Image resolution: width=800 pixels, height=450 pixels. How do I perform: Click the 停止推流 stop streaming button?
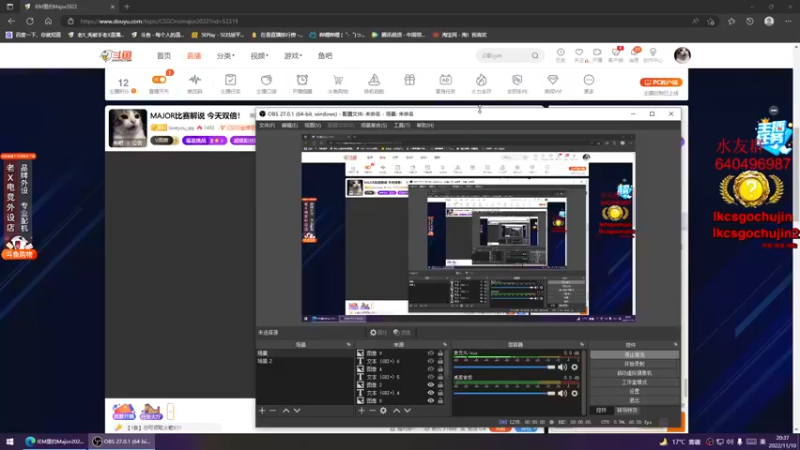tap(634, 355)
